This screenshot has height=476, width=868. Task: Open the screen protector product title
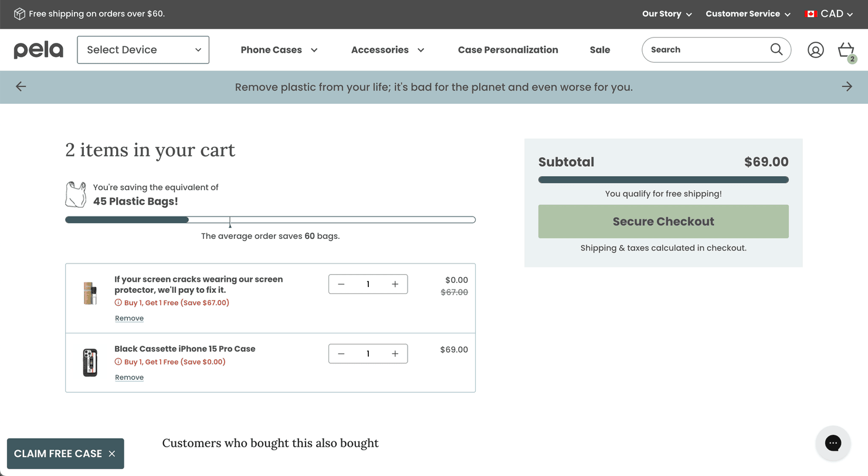199,285
